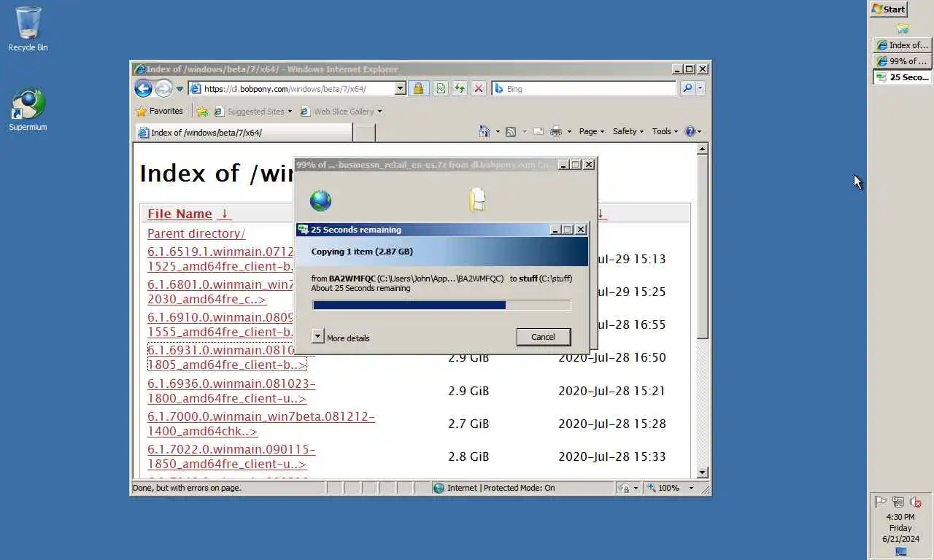
Task: Click the Home icon in command bar
Action: (485, 131)
